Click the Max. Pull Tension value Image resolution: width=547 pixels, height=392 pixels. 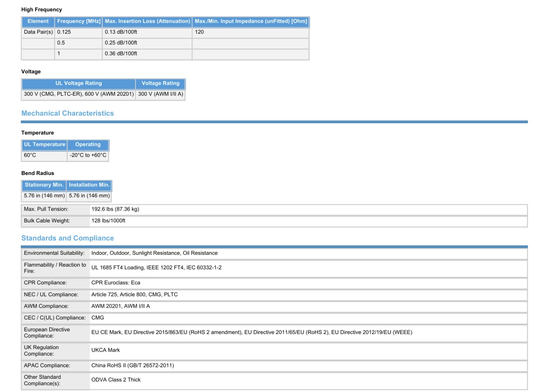click(115, 209)
